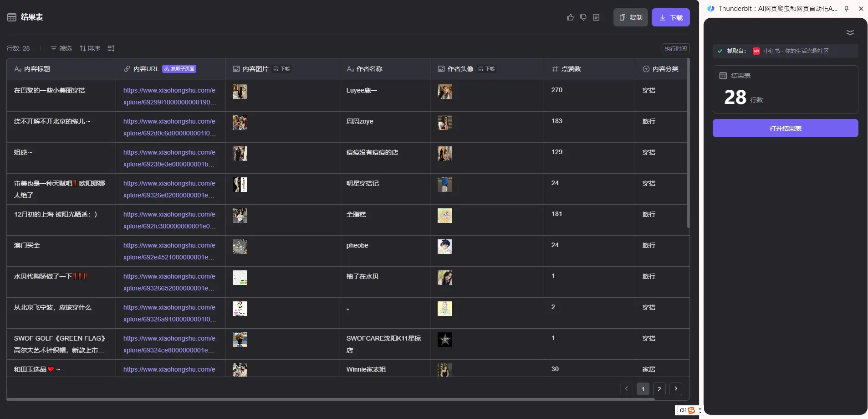Click the download icon in 作者头像 column header
The height and width of the screenshot is (419, 868).
(x=486, y=69)
